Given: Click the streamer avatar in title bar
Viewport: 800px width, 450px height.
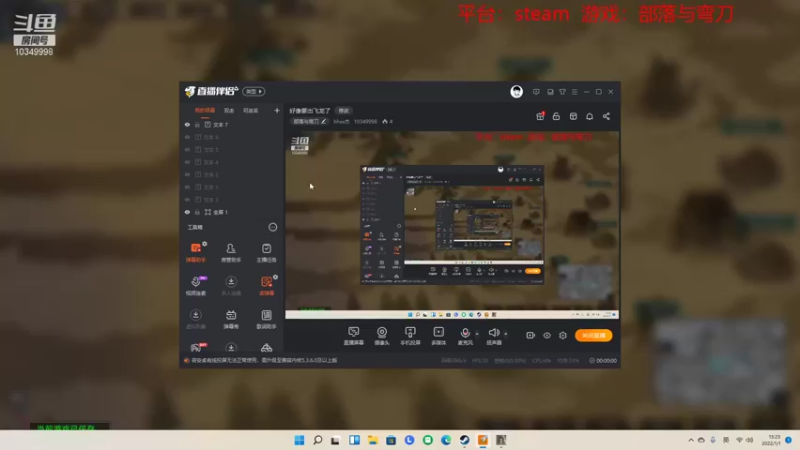Looking at the screenshot, I should [x=516, y=91].
